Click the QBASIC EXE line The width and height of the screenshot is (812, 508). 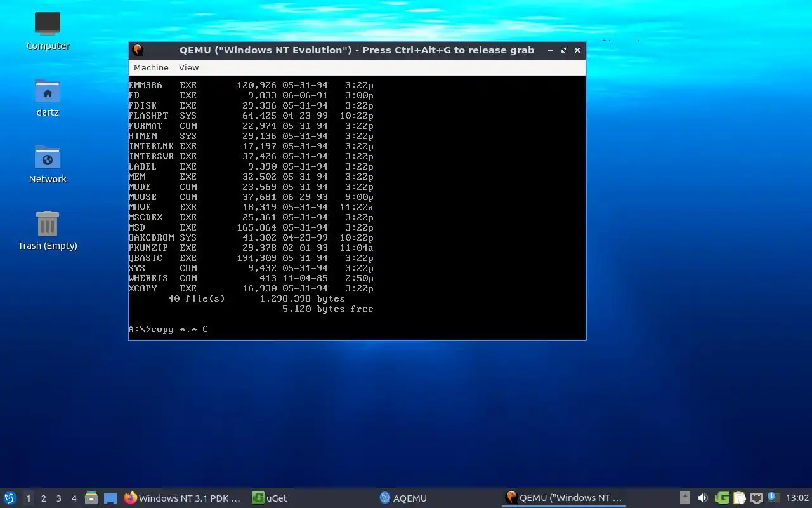click(251, 258)
